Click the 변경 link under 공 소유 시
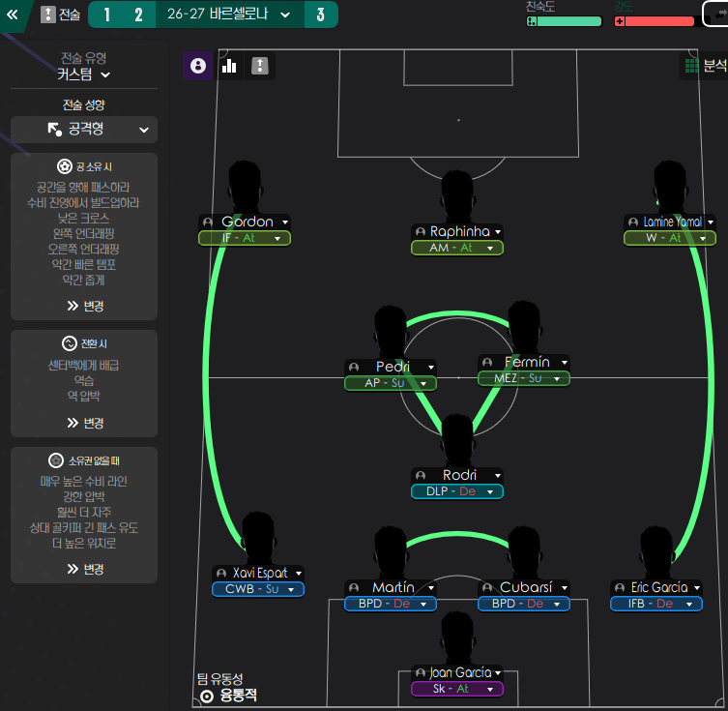Screen dimensions: 728x711 85,306
